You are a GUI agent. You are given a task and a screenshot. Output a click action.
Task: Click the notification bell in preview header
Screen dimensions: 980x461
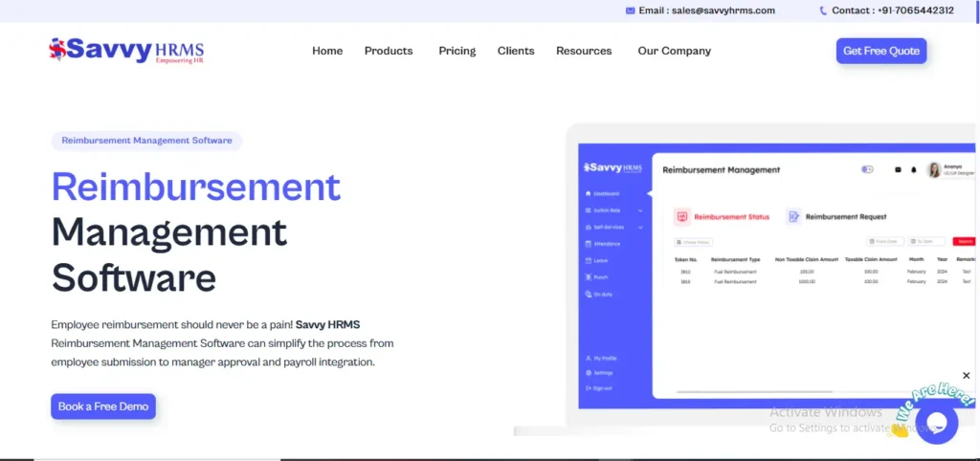[913, 169]
